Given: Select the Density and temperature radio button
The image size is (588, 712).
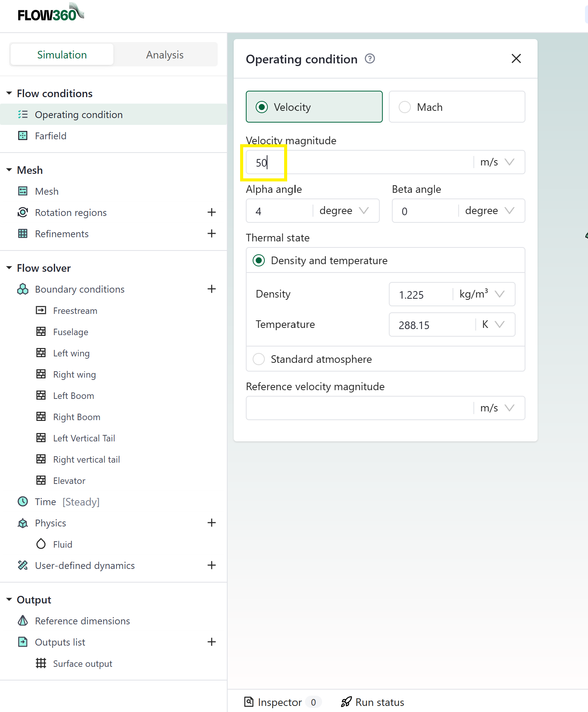Looking at the screenshot, I should (x=259, y=260).
